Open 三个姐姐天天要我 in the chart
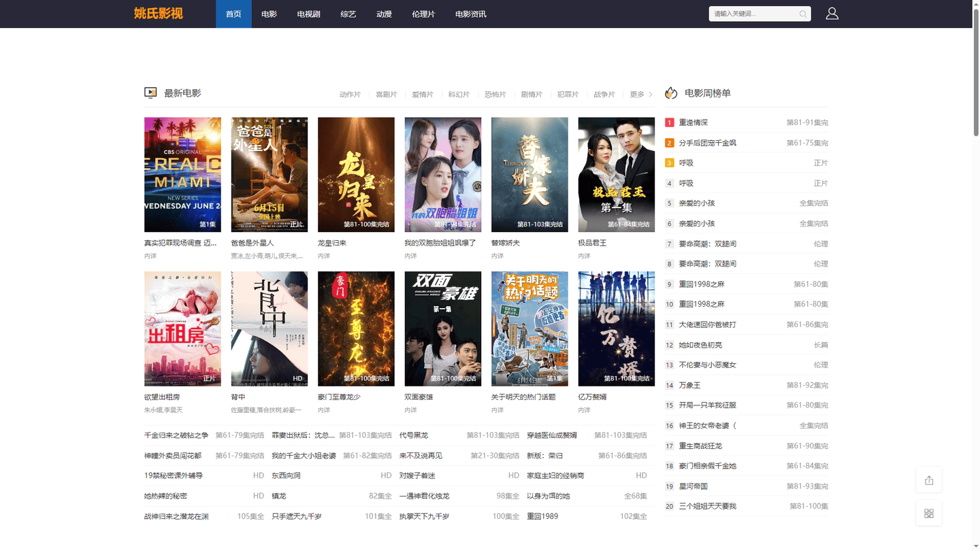The height and width of the screenshot is (551, 980). point(708,506)
